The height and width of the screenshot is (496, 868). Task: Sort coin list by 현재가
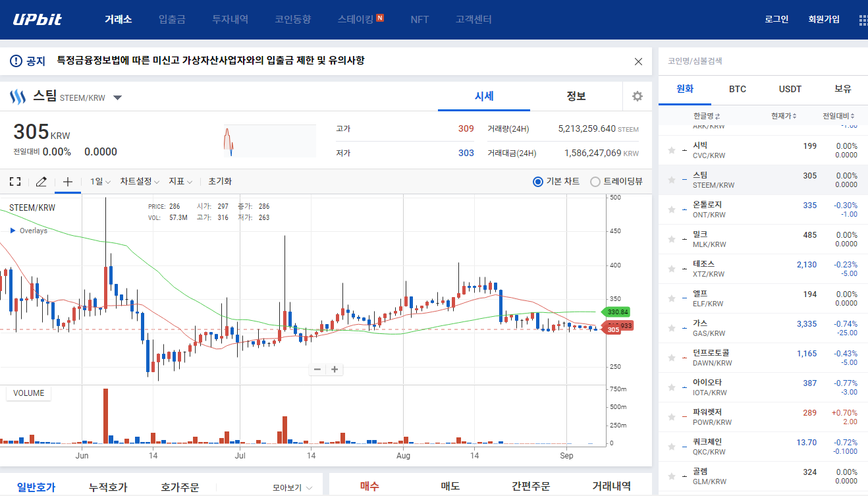click(x=784, y=116)
